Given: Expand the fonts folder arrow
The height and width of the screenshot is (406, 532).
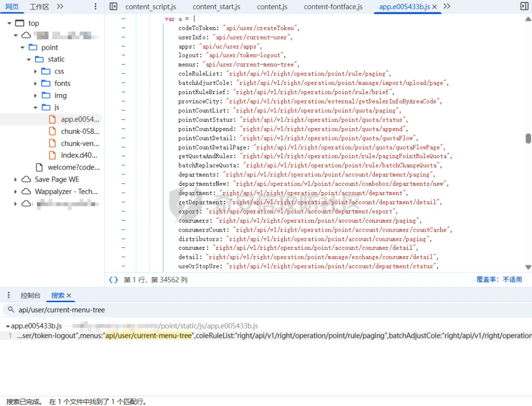Looking at the screenshot, I should [35, 83].
